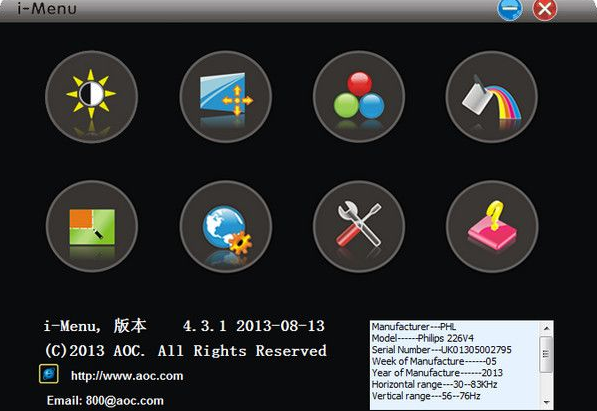The width and height of the screenshot is (597, 411).
Task: Click the monitor info scrollbar down arrow
Action: pos(546,403)
